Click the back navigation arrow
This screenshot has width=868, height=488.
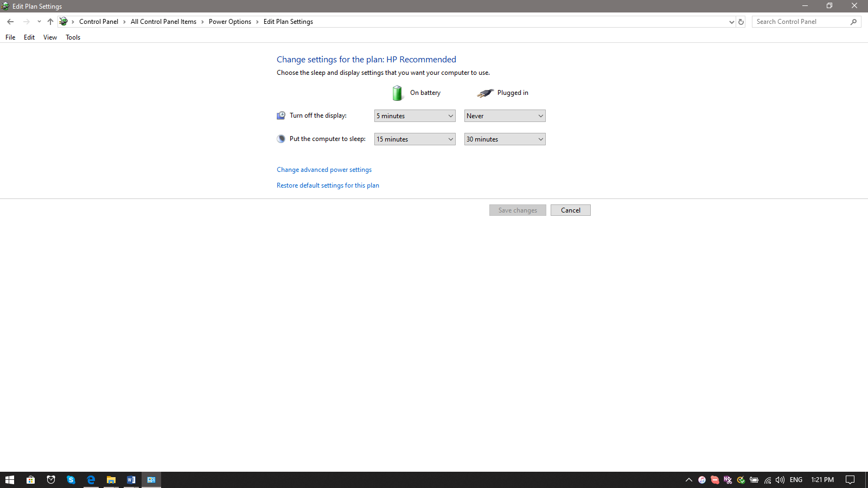point(10,22)
